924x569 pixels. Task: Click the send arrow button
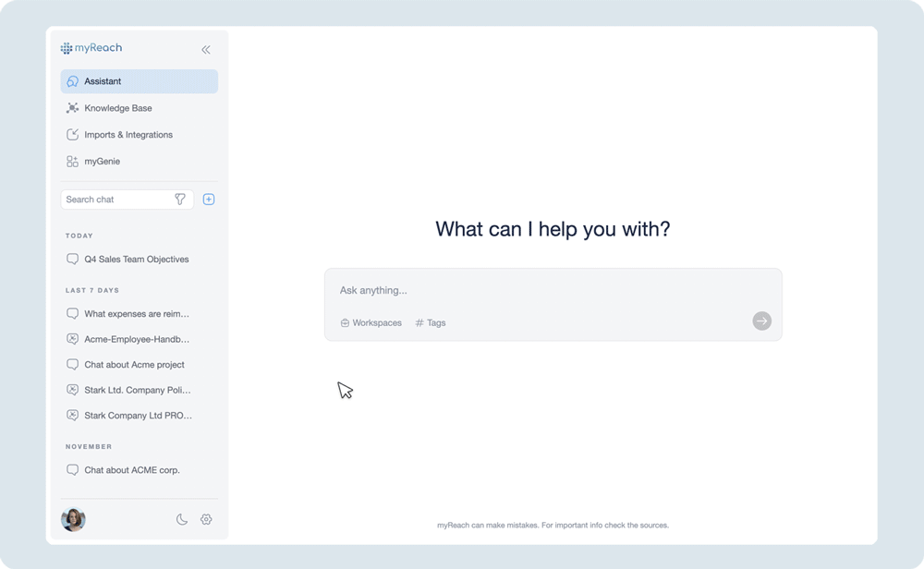click(760, 321)
